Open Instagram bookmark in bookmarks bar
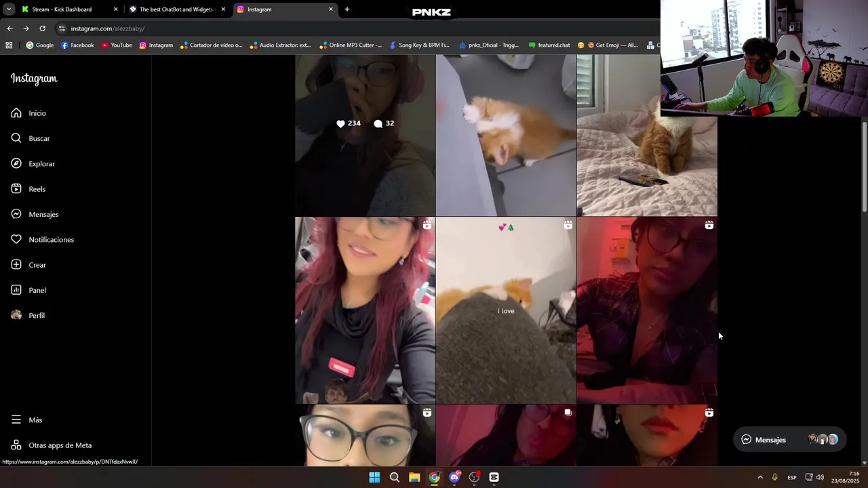868x488 pixels. coord(156,45)
